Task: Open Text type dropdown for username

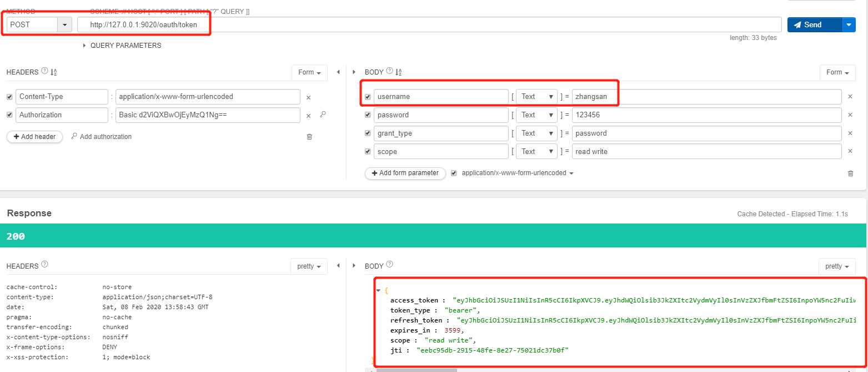Action: coord(536,97)
